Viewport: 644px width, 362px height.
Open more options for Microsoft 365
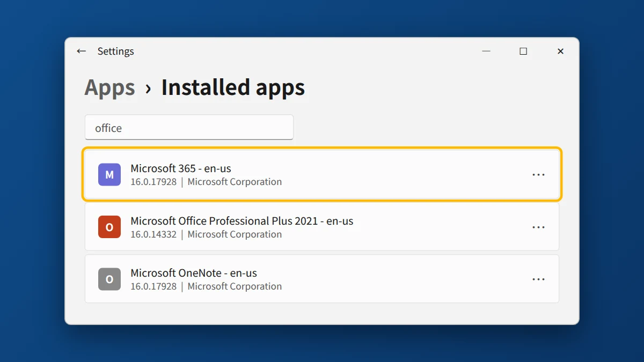538,175
